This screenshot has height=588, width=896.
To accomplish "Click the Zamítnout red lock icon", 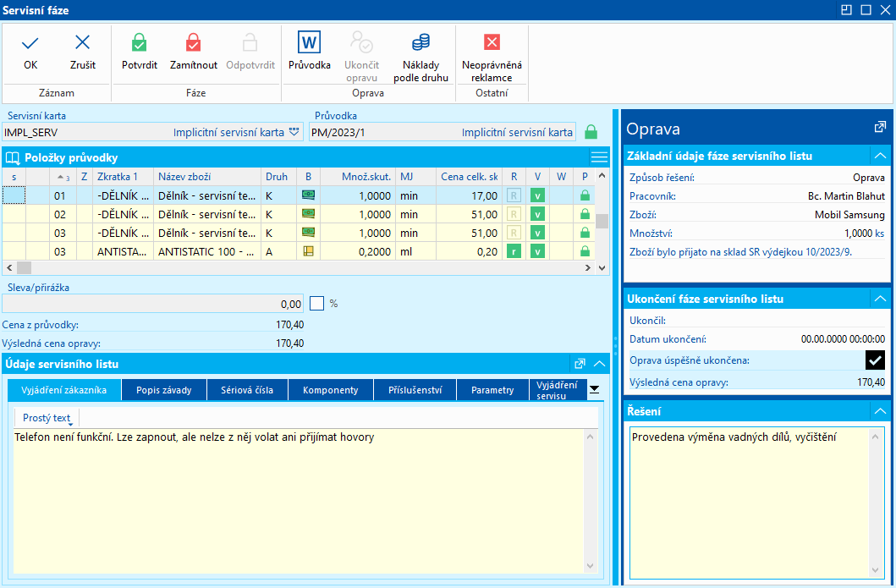I will pos(194,43).
